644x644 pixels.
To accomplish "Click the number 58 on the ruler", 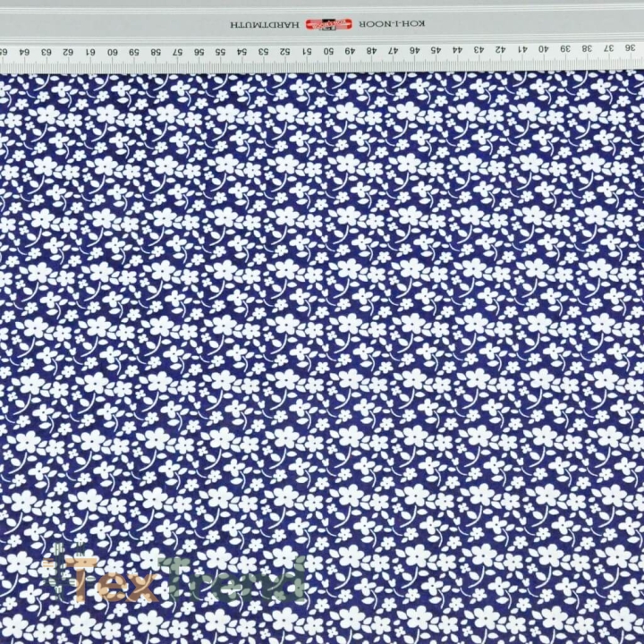I will pyautogui.click(x=156, y=52).
